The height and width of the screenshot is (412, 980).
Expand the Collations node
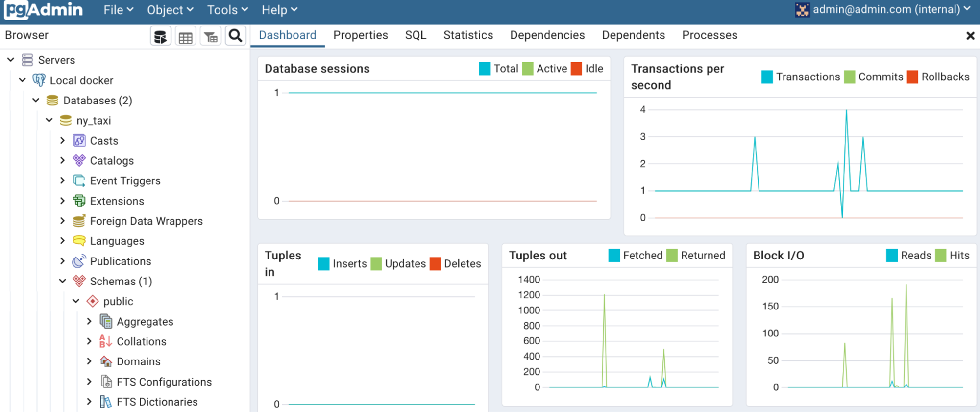point(89,341)
